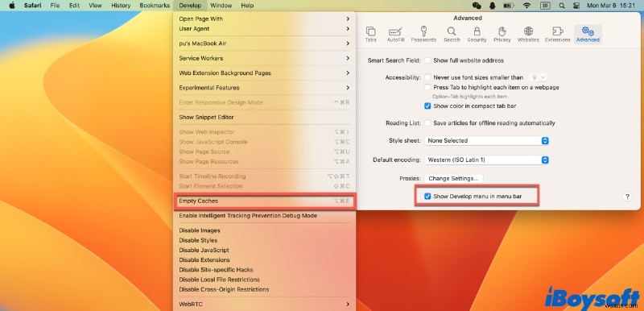Choose Disable Extensions
This screenshot has height=311, width=644.
click(x=265, y=260)
